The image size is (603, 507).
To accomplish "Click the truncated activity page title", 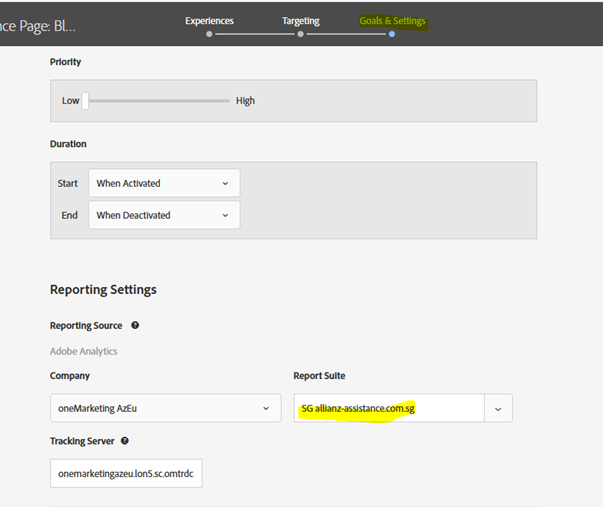I will pyautogui.click(x=38, y=26).
